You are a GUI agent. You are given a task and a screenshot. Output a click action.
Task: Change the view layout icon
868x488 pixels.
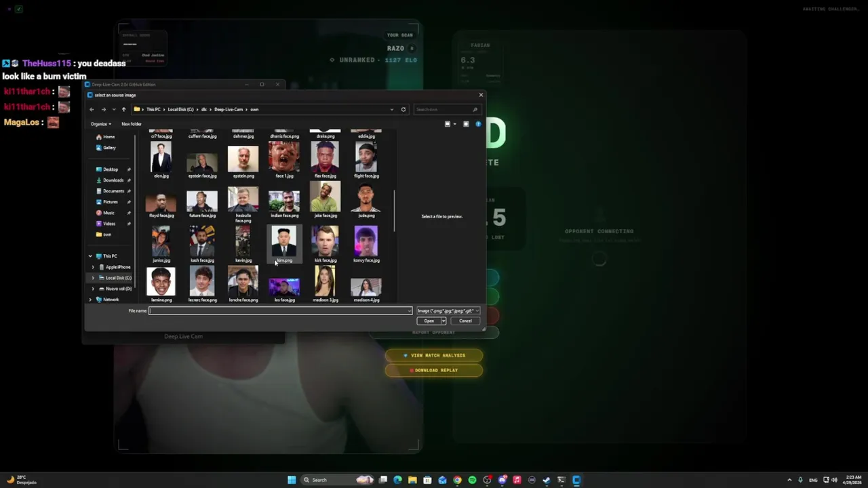point(448,124)
